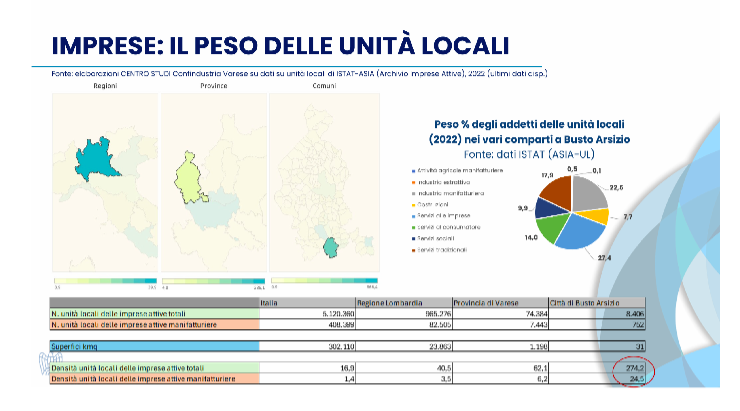Click the color scale bar under the Regioni map

point(105,282)
